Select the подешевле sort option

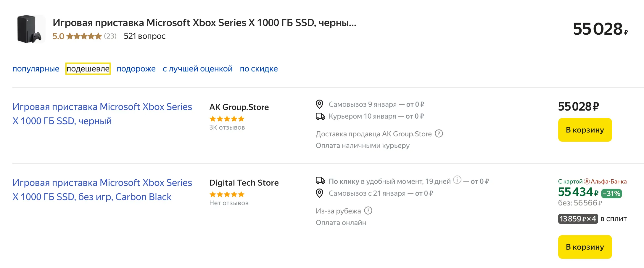[88, 69]
